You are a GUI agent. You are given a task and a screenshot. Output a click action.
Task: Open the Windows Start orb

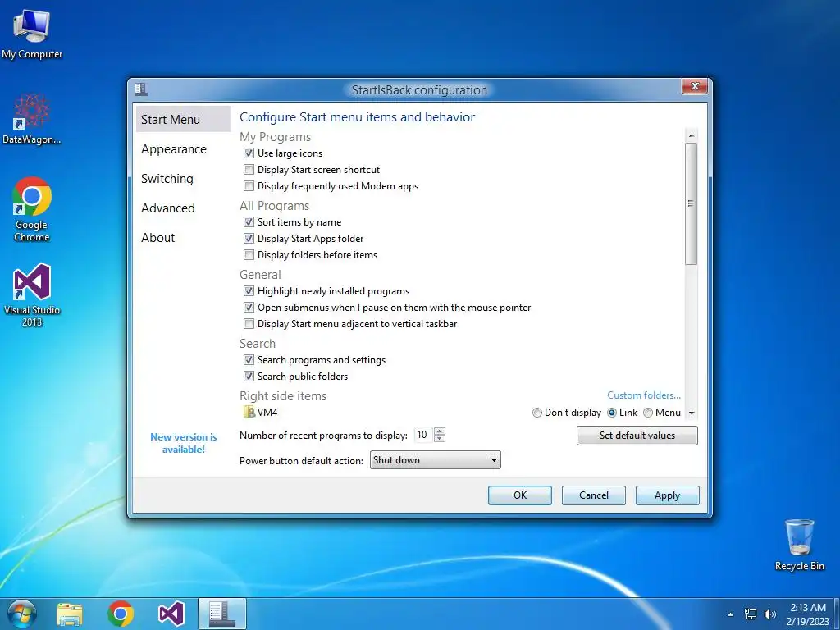(x=21, y=614)
